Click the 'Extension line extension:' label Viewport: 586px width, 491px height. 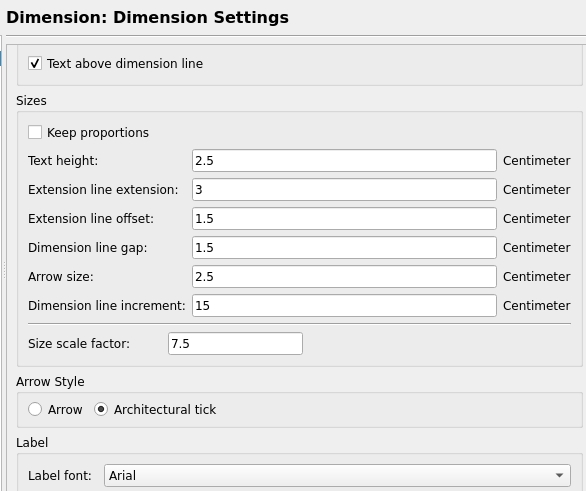[x=103, y=189]
